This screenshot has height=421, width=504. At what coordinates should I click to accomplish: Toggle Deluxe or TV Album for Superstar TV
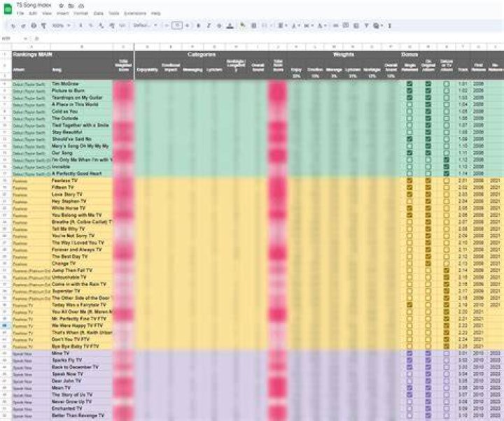[446, 291]
